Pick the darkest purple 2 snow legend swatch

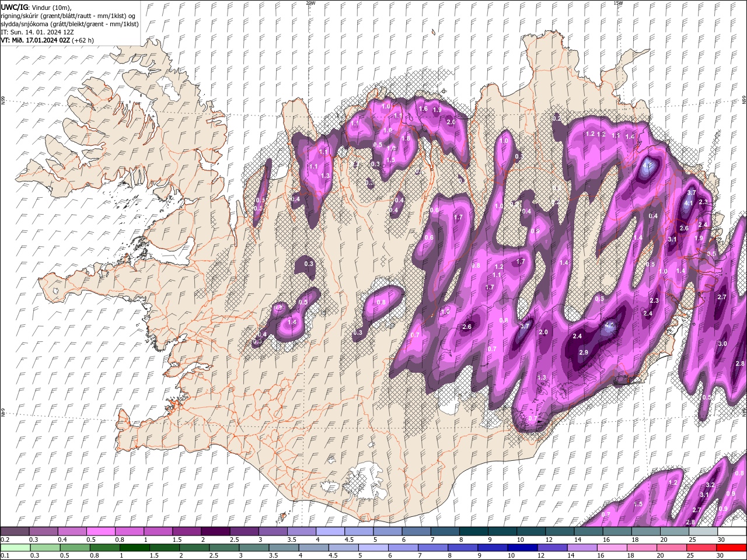tap(215, 531)
